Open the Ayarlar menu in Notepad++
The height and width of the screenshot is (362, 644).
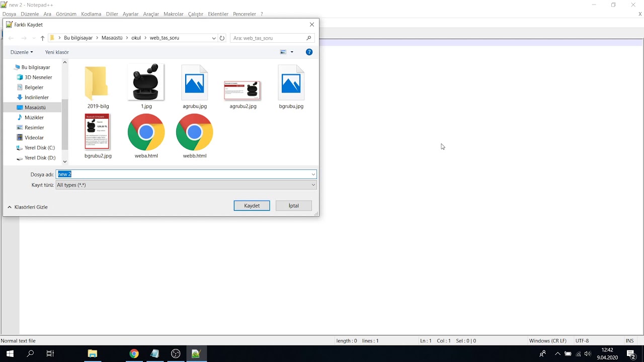pos(130,14)
